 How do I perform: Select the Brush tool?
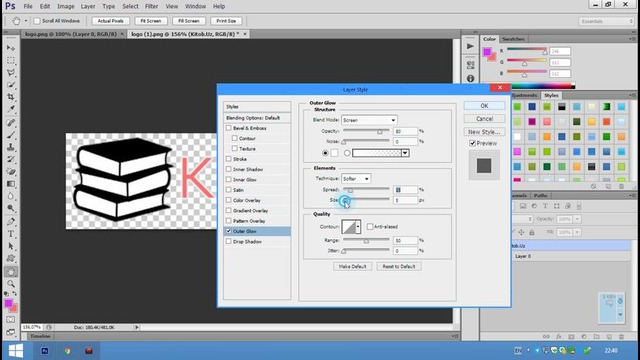11,135
